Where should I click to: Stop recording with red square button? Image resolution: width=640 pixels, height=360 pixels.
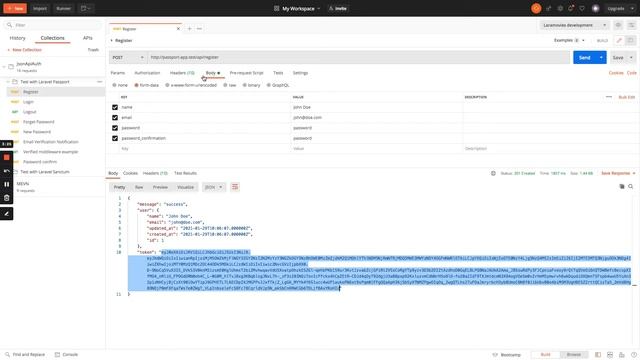point(7,158)
